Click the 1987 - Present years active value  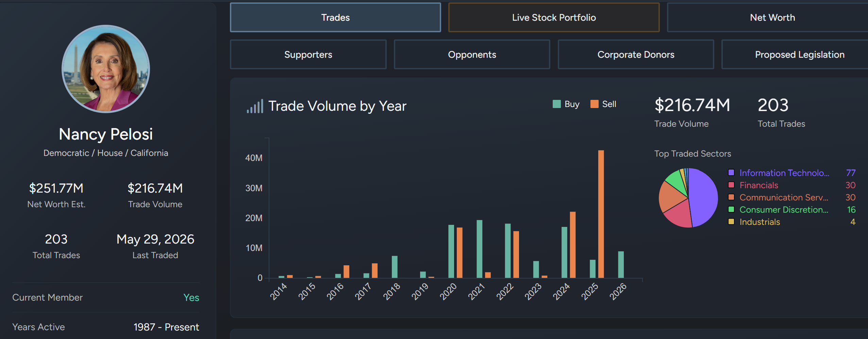click(x=166, y=327)
